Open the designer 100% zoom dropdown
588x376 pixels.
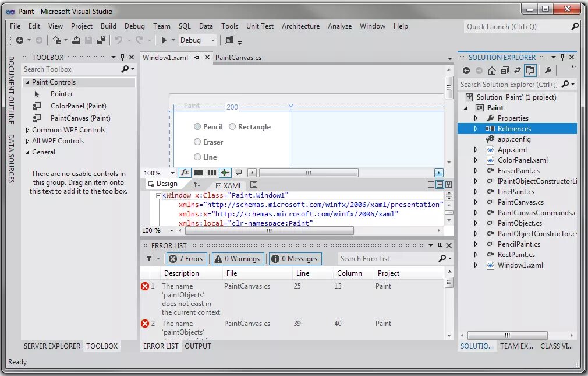172,173
